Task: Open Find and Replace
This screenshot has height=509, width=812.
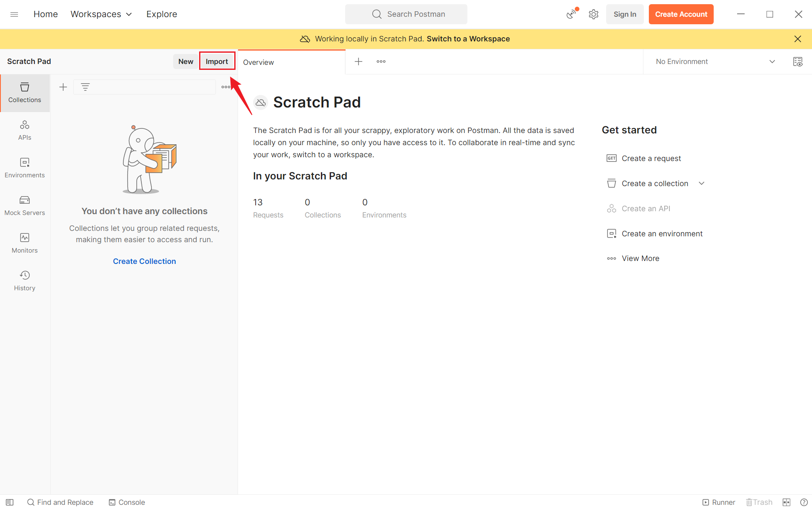Action: pyautogui.click(x=60, y=502)
